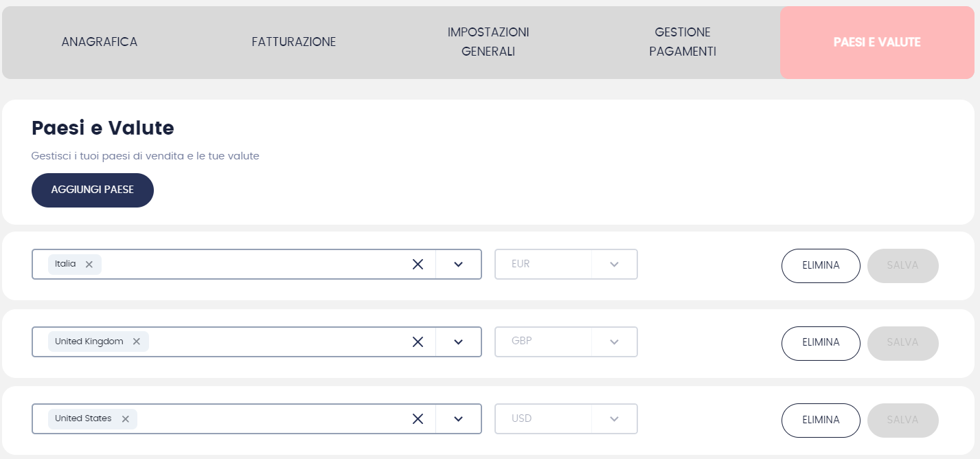
Task: Remove the United Kingdom tag chip
Action: coord(136,342)
